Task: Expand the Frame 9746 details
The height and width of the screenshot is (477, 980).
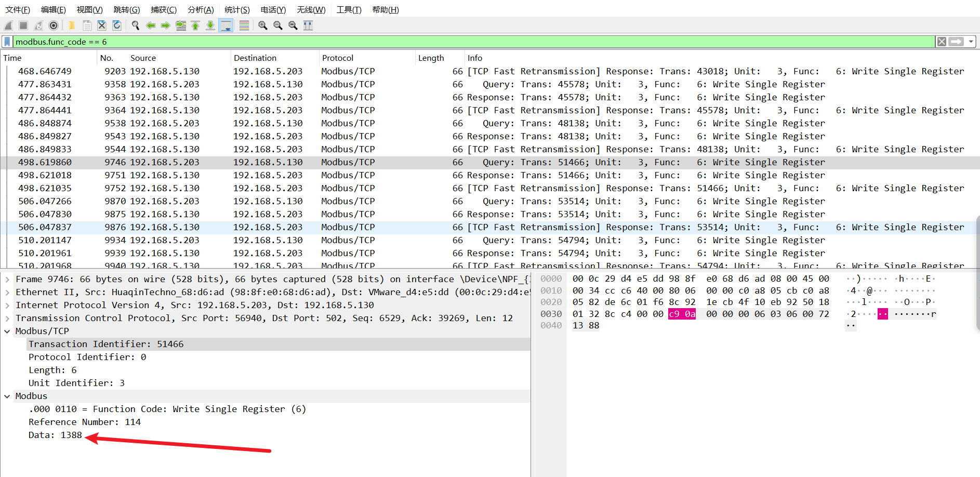Action: pos(7,280)
